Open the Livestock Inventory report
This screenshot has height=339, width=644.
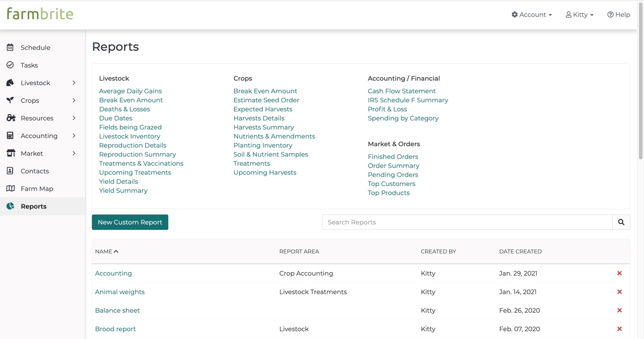pyautogui.click(x=130, y=136)
